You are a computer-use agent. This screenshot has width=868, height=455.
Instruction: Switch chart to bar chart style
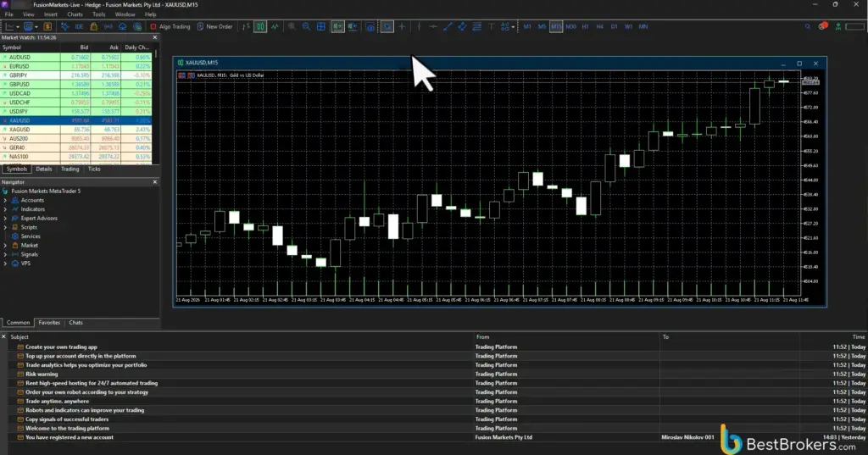(246, 26)
